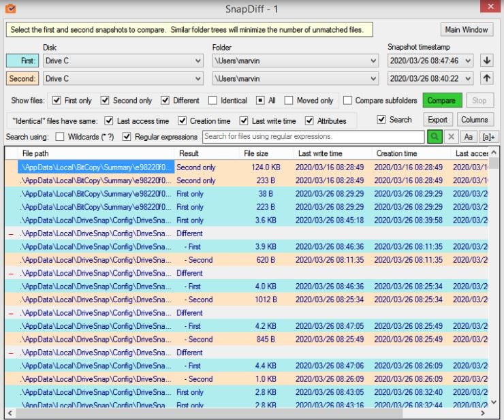
Task: Sort by Creation time column header
Action: click(411, 153)
